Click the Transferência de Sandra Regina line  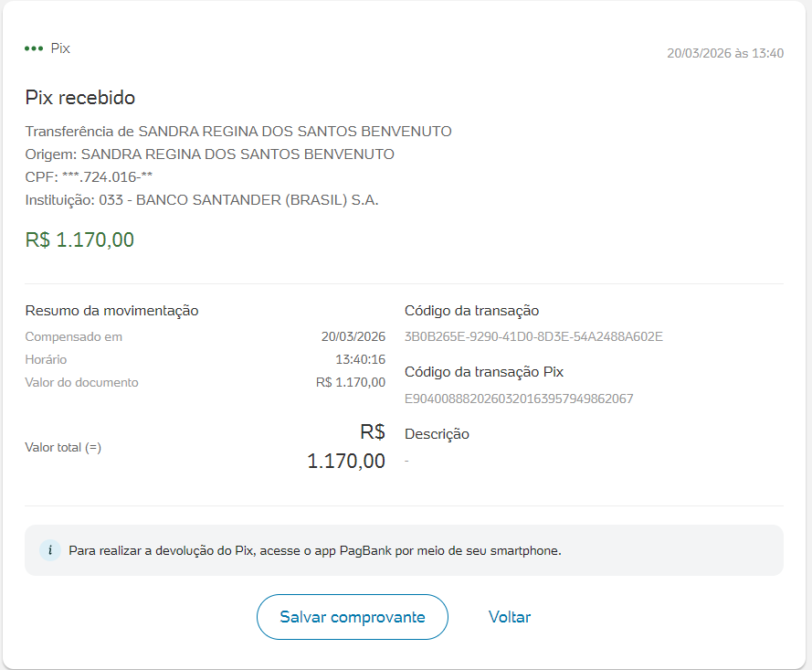(x=238, y=132)
